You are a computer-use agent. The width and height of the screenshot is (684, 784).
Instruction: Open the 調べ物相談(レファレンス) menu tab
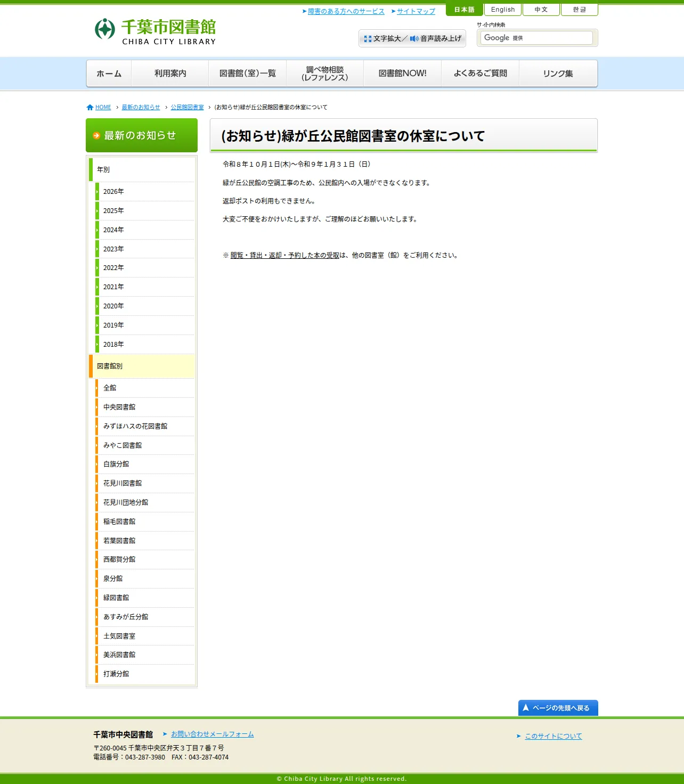325,73
